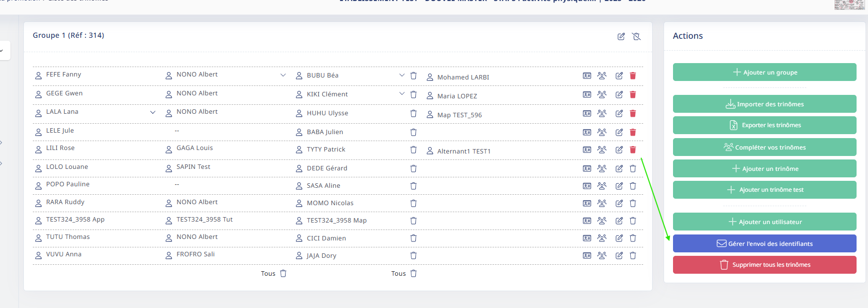Viewport: 868px width, 308px height.
Task: Click the trash icon beside HUHU Ulysse
Action: pos(413,113)
